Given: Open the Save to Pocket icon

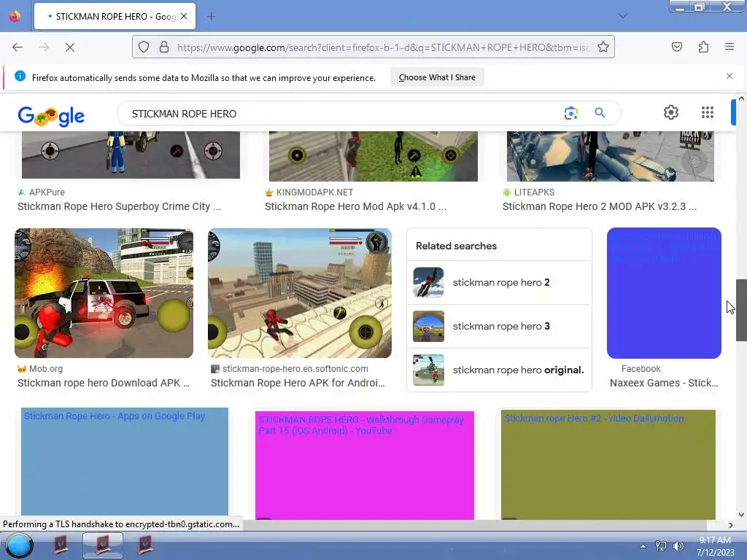Looking at the screenshot, I should [x=676, y=47].
